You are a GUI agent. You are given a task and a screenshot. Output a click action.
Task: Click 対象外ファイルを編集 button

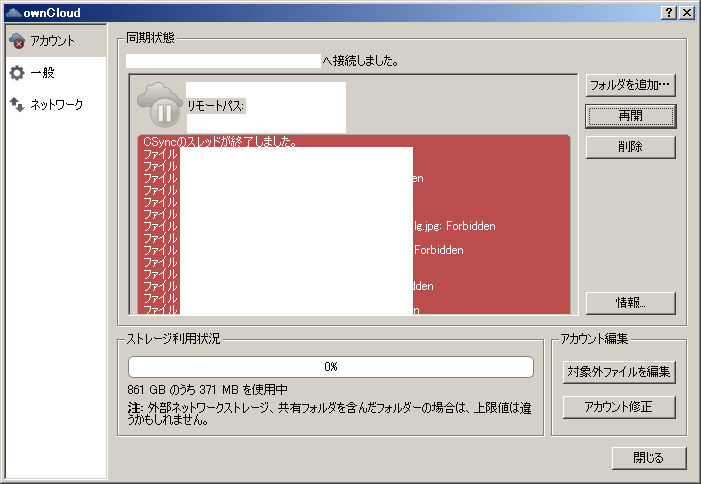[x=619, y=372]
